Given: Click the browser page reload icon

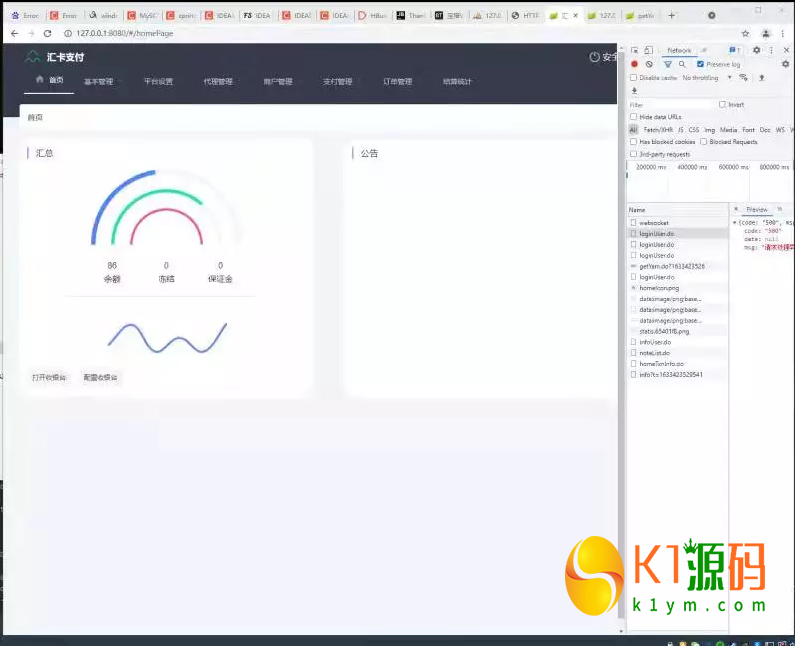Looking at the screenshot, I should (47, 33).
